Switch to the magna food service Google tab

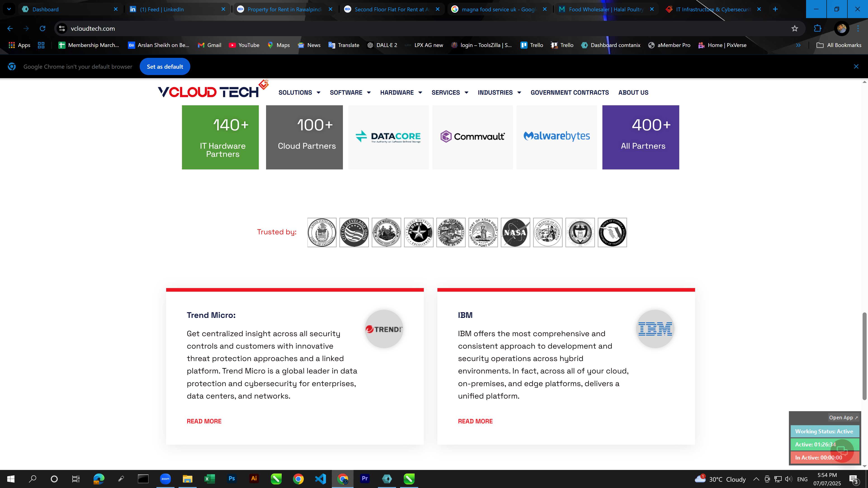499,9
